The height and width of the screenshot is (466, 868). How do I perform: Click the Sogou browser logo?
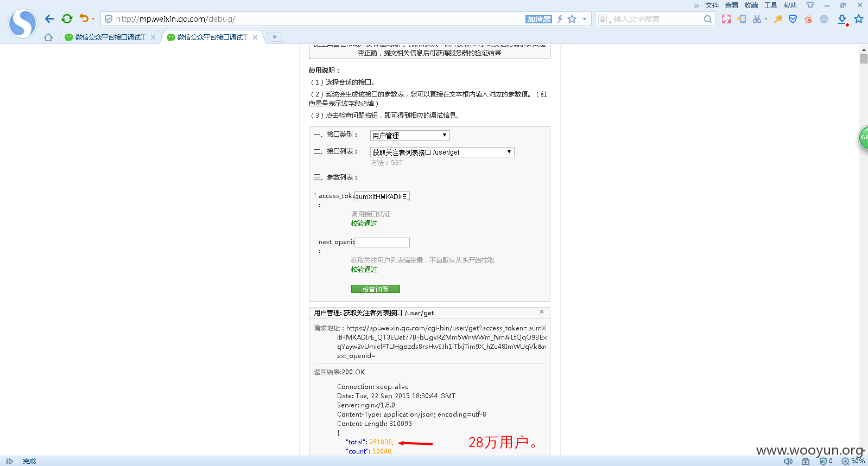point(22,24)
